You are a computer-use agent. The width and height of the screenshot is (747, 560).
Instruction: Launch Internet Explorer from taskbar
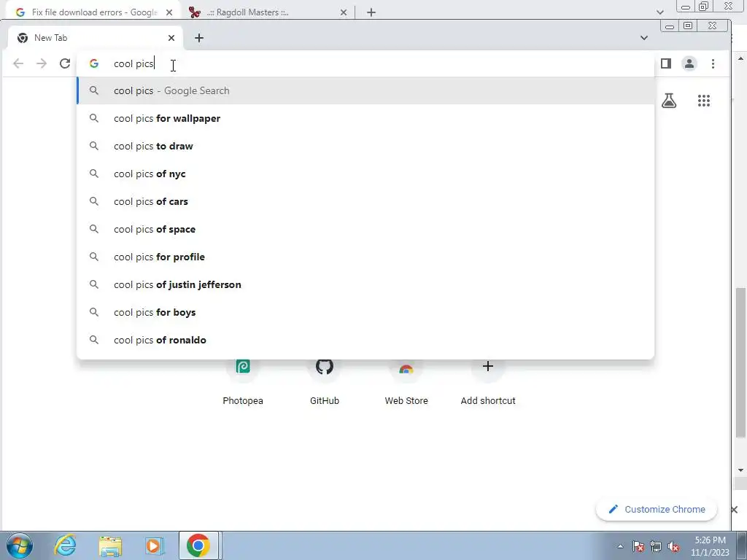point(65,545)
